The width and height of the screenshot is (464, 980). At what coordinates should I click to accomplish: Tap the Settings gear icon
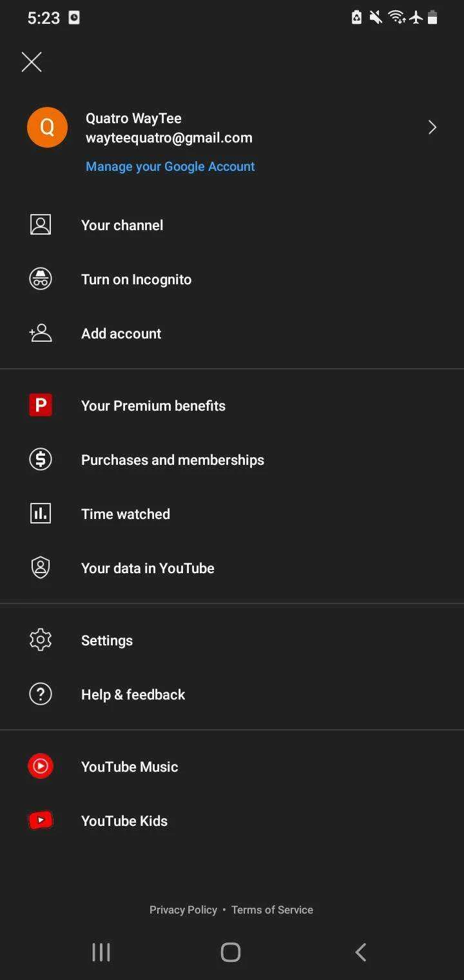tap(41, 640)
